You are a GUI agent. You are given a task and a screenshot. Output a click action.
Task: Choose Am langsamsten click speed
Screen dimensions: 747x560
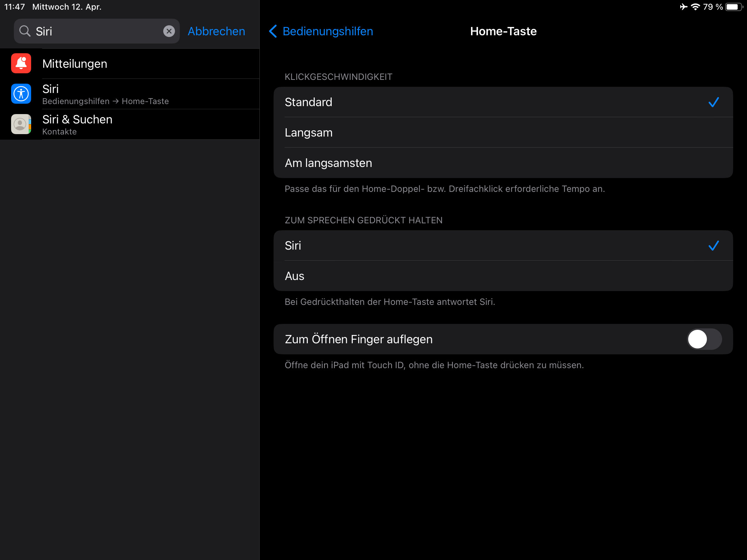point(503,163)
